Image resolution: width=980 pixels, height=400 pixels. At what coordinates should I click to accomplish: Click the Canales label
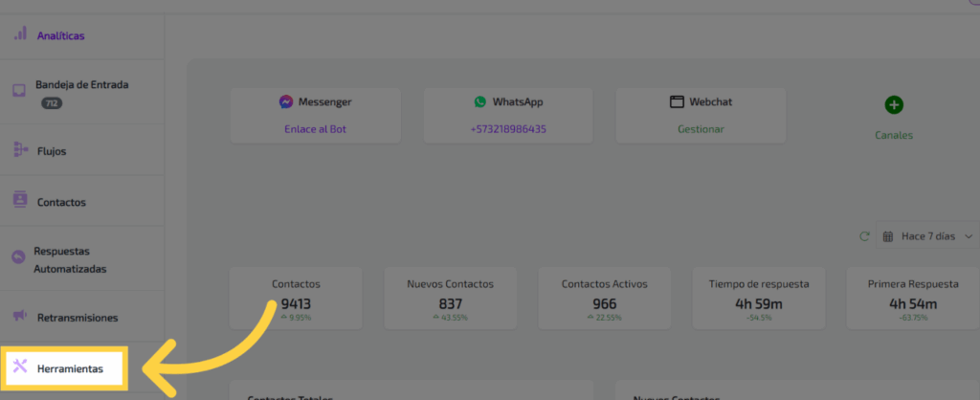point(894,135)
